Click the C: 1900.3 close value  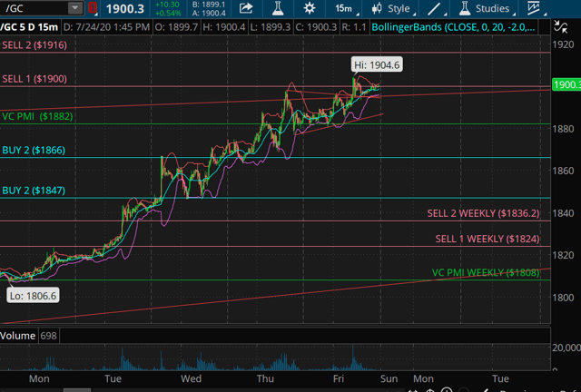tap(316, 27)
